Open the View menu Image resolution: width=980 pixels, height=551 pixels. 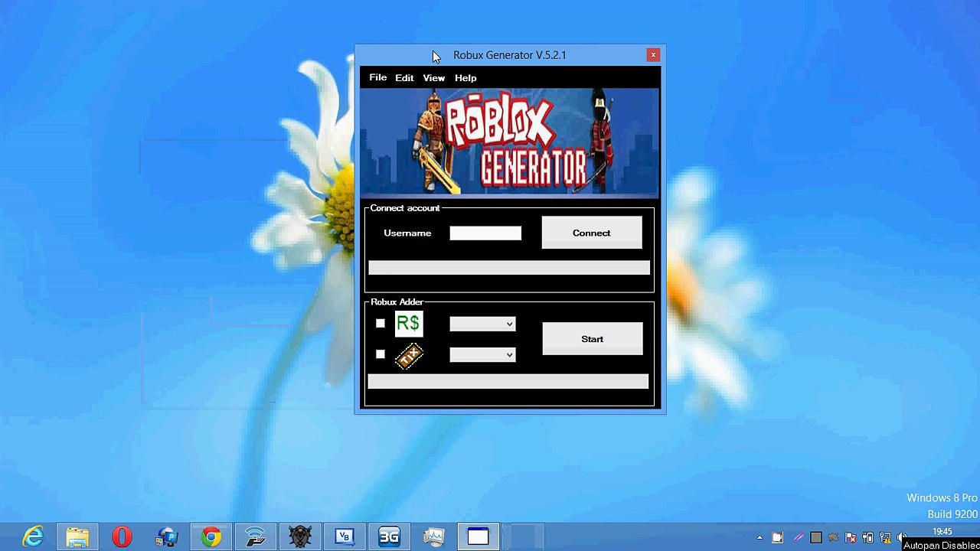[x=433, y=77]
